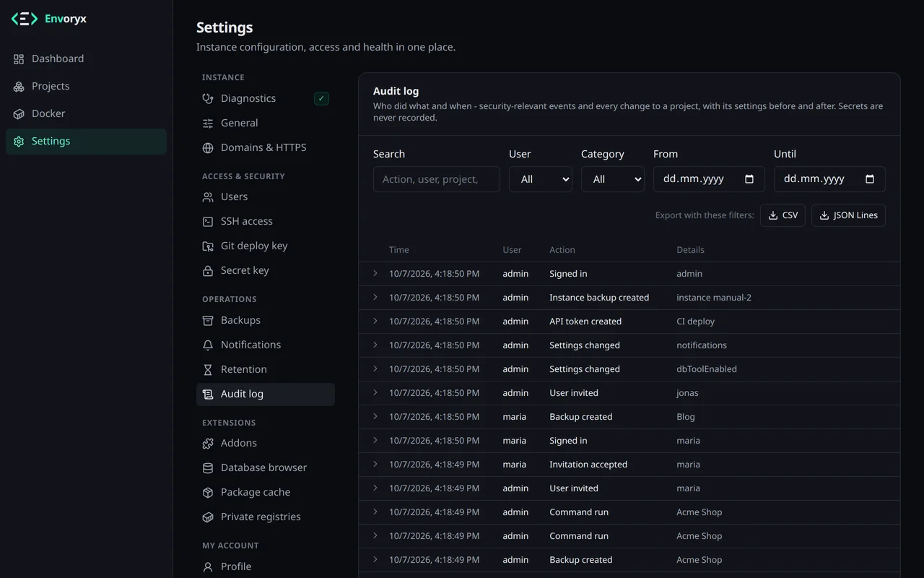Click the Envoryx logo icon
The image size is (924, 578).
tap(25, 19)
